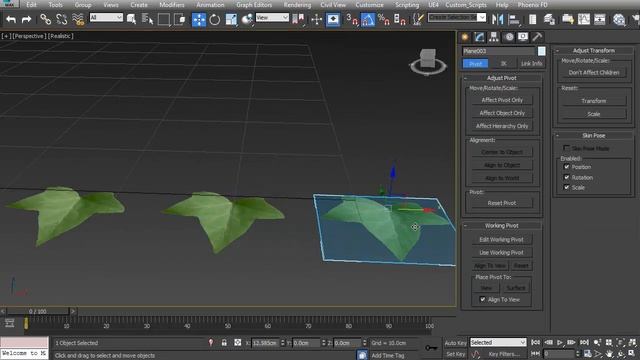
Task: Toggle Affect Object Only mode
Action: click(x=502, y=113)
